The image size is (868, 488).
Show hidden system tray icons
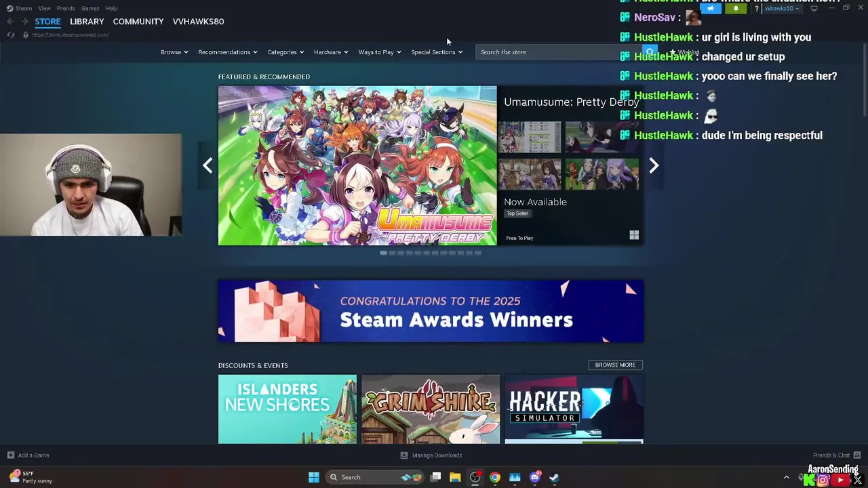(787, 477)
